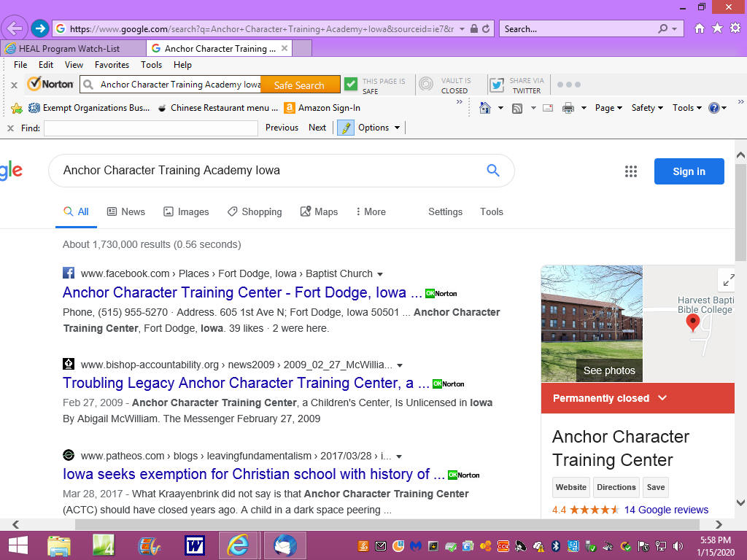This screenshot has width=747, height=560.
Task: Jump to the Previous find match
Action: coord(282,128)
